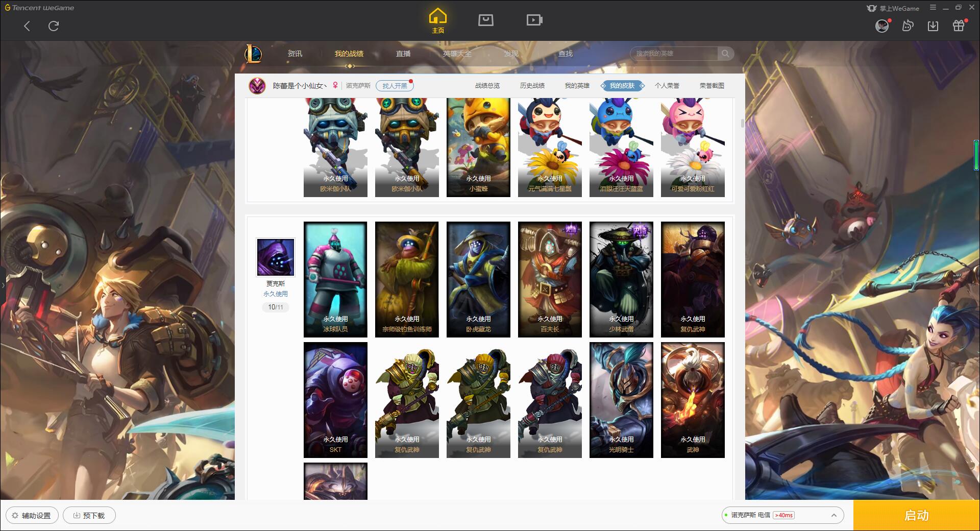
Task: Open the user avatar in the top right
Action: click(x=882, y=26)
